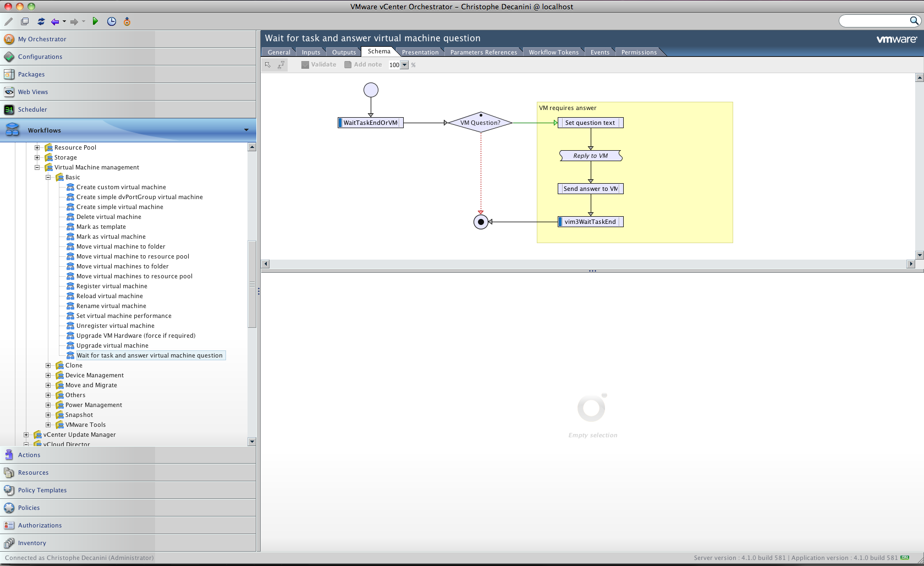Collapse the Basic folder
This screenshot has height=566, width=924.
coord(48,177)
